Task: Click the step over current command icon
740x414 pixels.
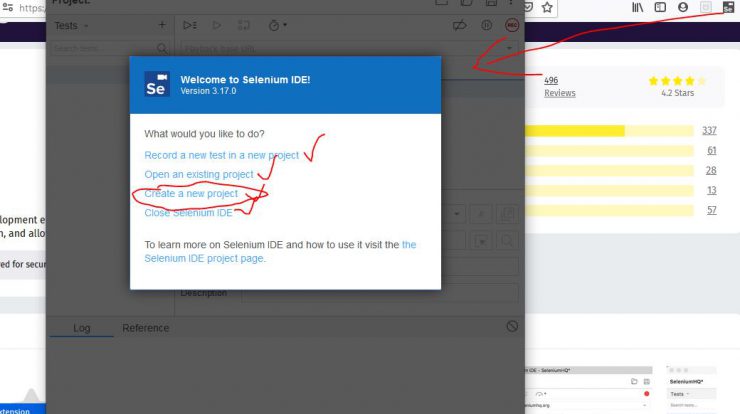Action: (x=244, y=25)
